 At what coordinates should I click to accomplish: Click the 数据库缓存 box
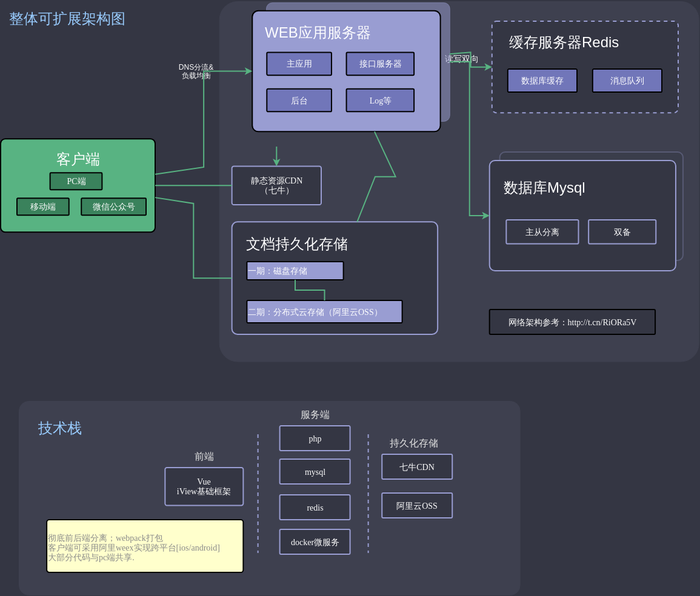[542, 81]
